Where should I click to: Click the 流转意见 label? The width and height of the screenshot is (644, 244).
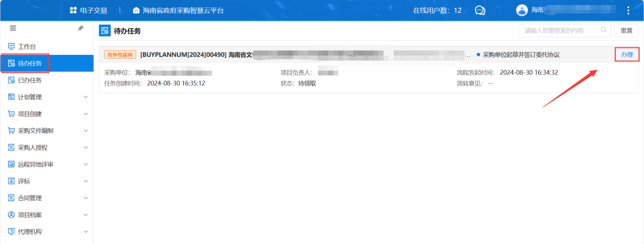pos(470,83)
